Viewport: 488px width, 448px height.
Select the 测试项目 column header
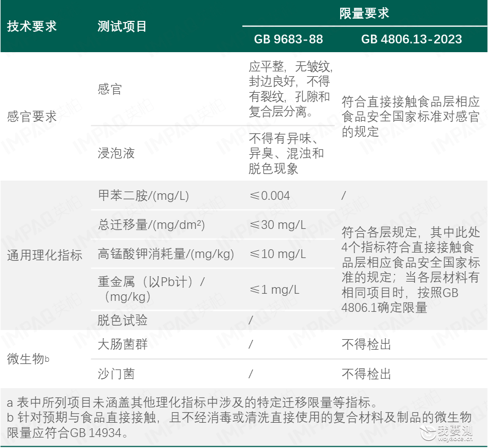pos(121,26)
